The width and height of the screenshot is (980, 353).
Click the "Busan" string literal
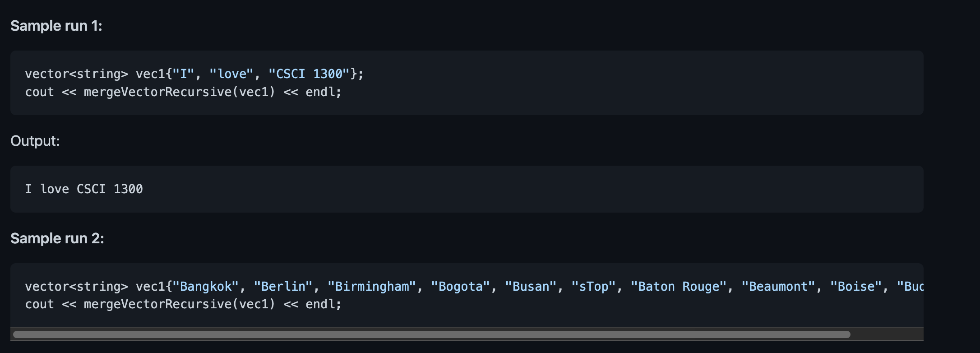(531, 287)
